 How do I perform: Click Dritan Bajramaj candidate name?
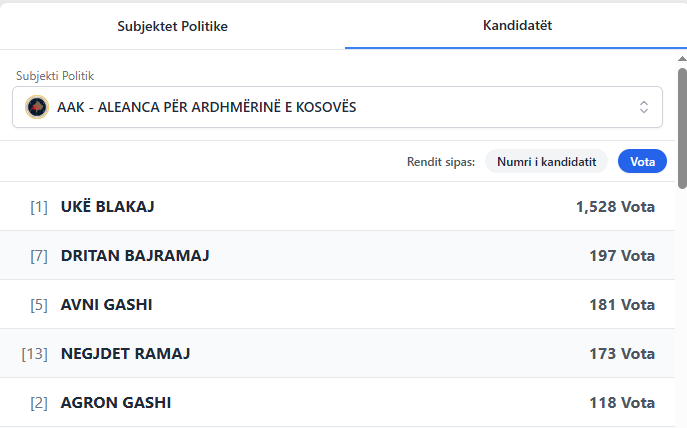point(135,256)
